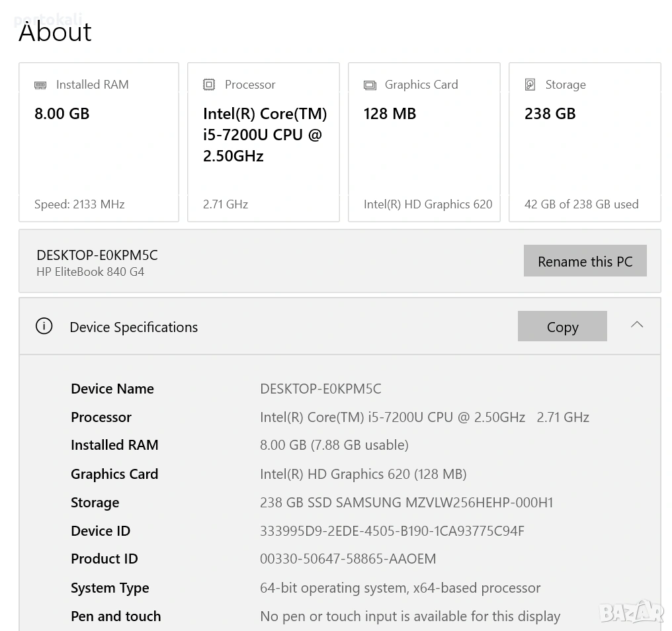Click the Processor chip icon

pos(209,85)
